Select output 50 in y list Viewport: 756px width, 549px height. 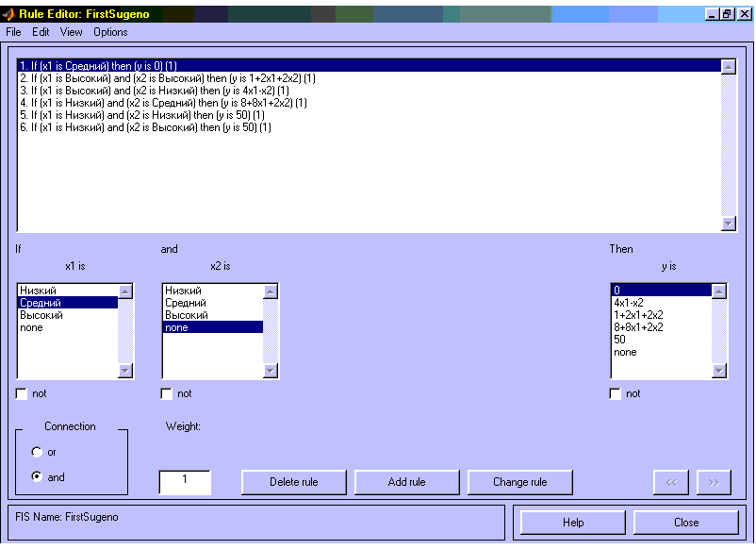pyautogui.click(x=662, y=340)
